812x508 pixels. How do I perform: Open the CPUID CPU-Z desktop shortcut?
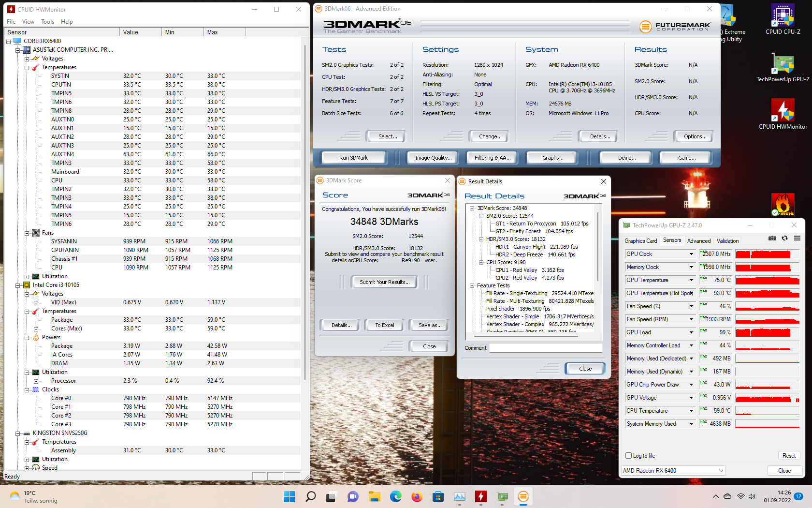click(x=783, y=19)
